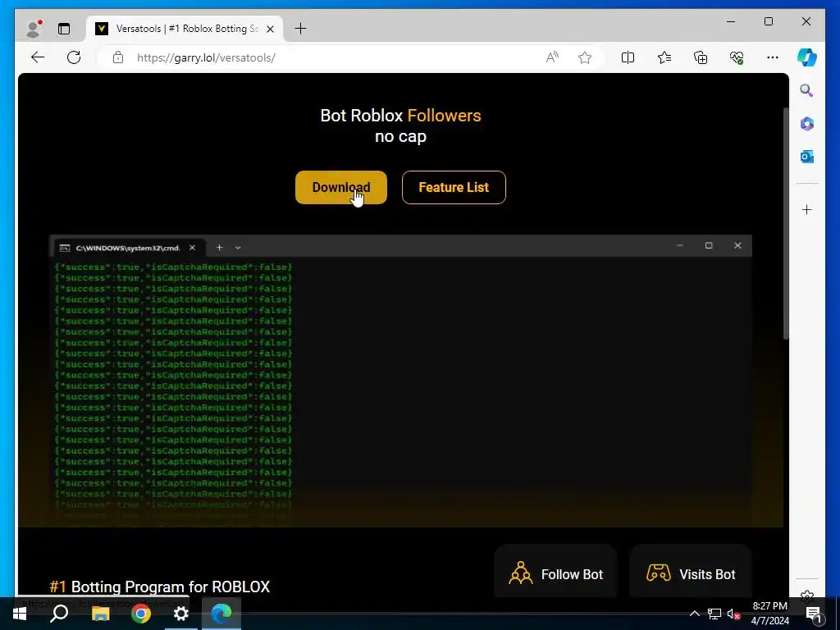Open network status tray icon
The width and height of the screenshot is (840, 630).
pyautogui.click(x=714, y=614)
